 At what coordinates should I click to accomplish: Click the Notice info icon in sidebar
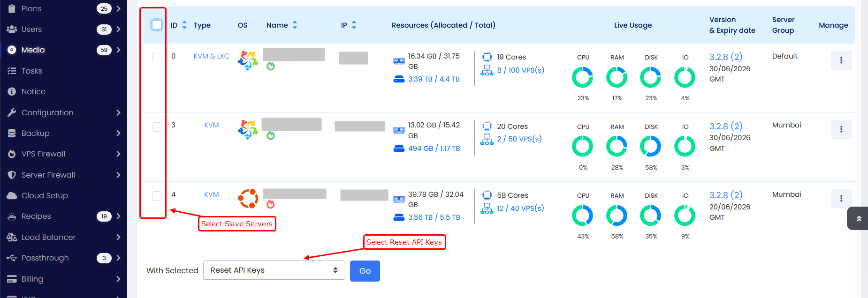(x=12, y=92)
